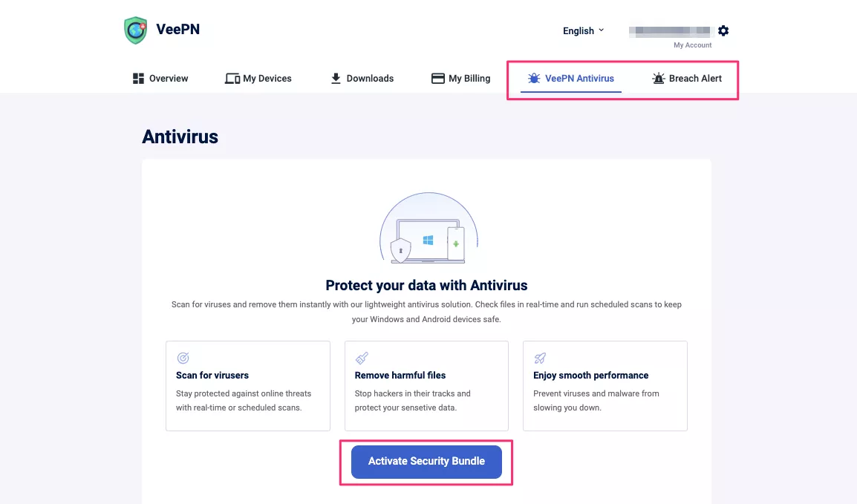Click the VeePN shield logo icon
Viewport: 857px width, 504px height.
(135, 30)
